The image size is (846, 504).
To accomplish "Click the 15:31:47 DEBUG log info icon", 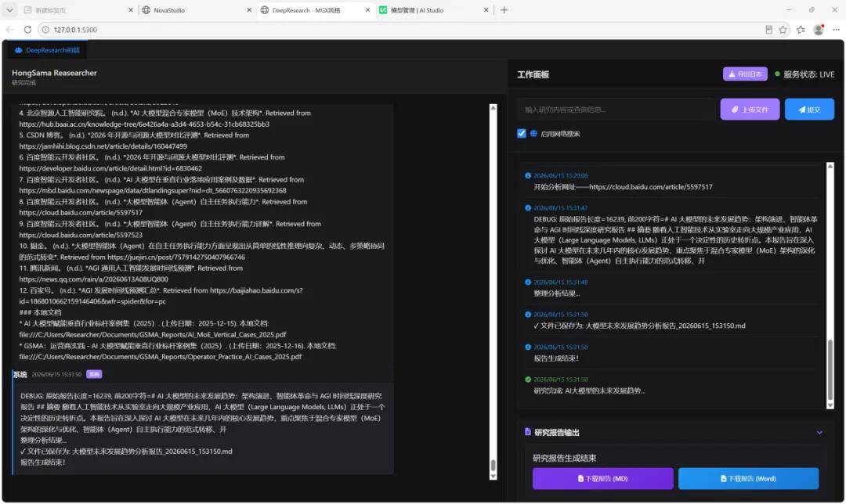I will click(x=528, y=207).
